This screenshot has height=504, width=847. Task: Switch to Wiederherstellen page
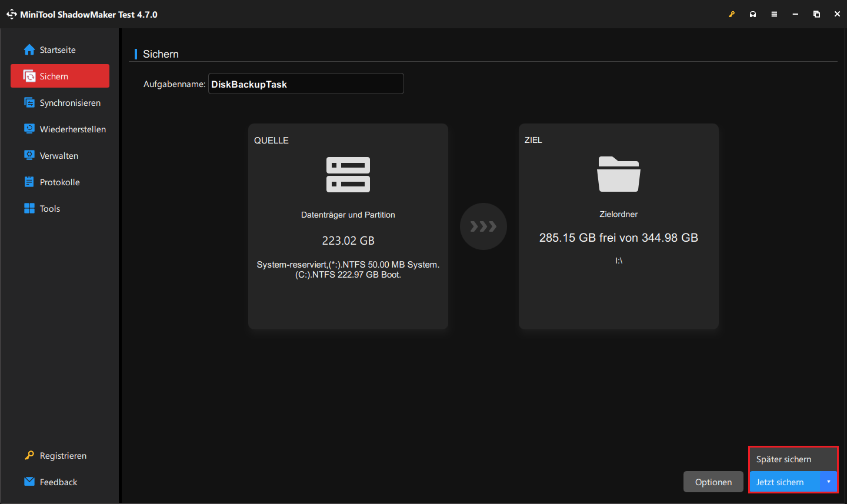tap(72, 129)
